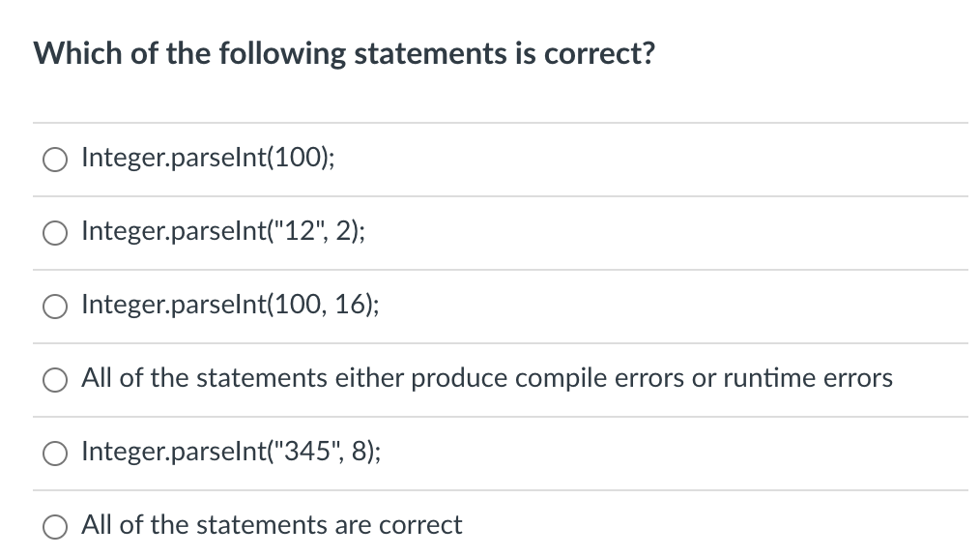This screenshot has width=980, height=557.
Task: Click the Integer.parseInt(100); answer text
Action: coord(208,158)
